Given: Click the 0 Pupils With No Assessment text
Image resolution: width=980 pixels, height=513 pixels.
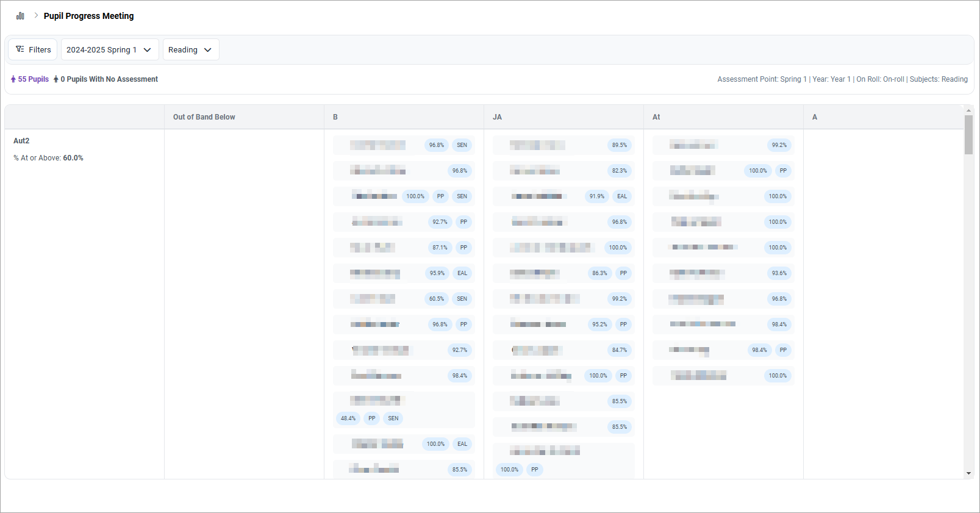Looking at the screenshot, I should [109, 79].
